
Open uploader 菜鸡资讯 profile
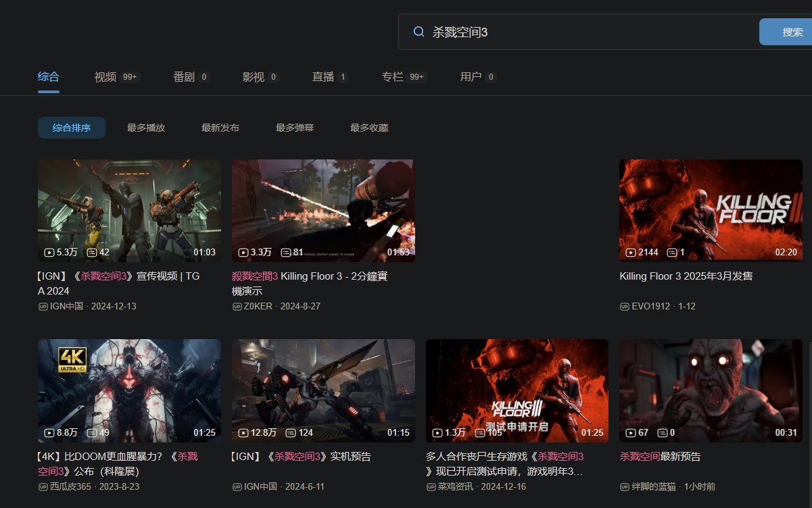[456, 486]
